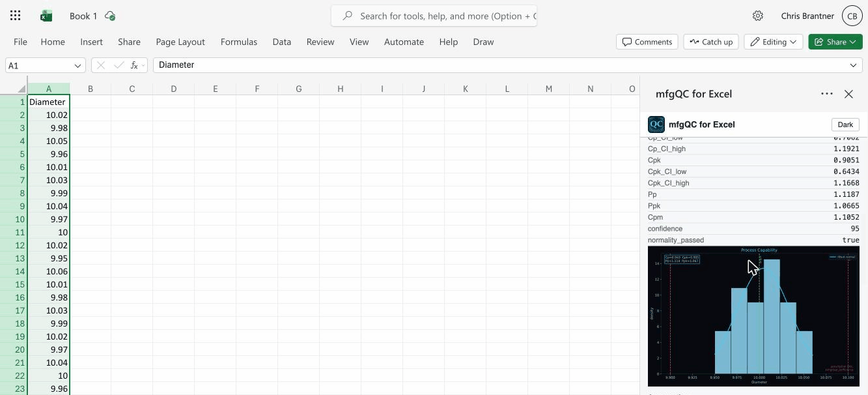Switch to the Page Layout tab
The width and height of the screenshot is (868, 395).
(180, 42)
